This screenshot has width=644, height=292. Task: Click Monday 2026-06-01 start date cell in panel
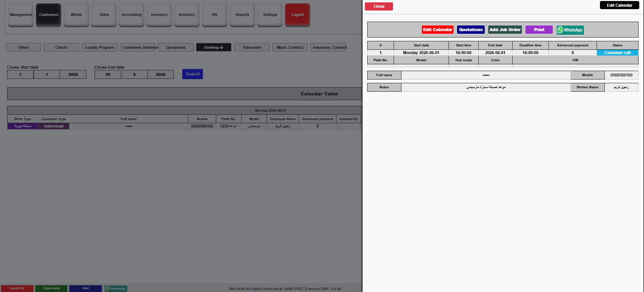[x=421, y=53]
